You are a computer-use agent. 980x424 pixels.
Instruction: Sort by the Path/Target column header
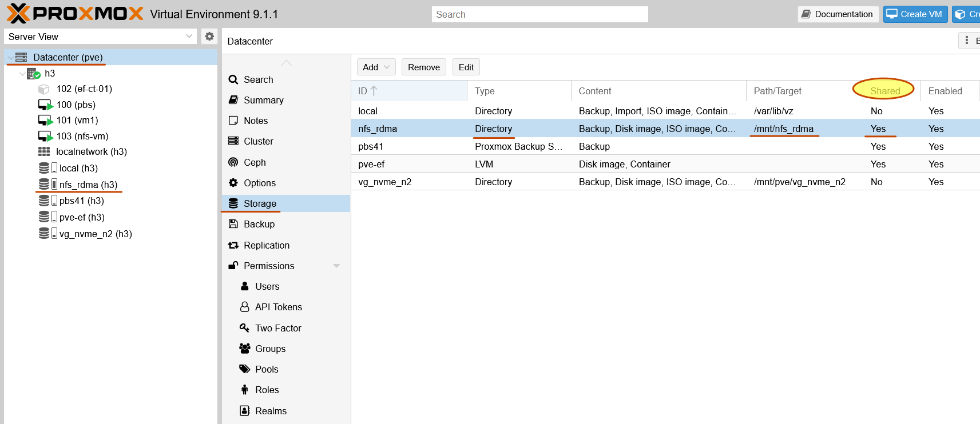click(805, 91)
